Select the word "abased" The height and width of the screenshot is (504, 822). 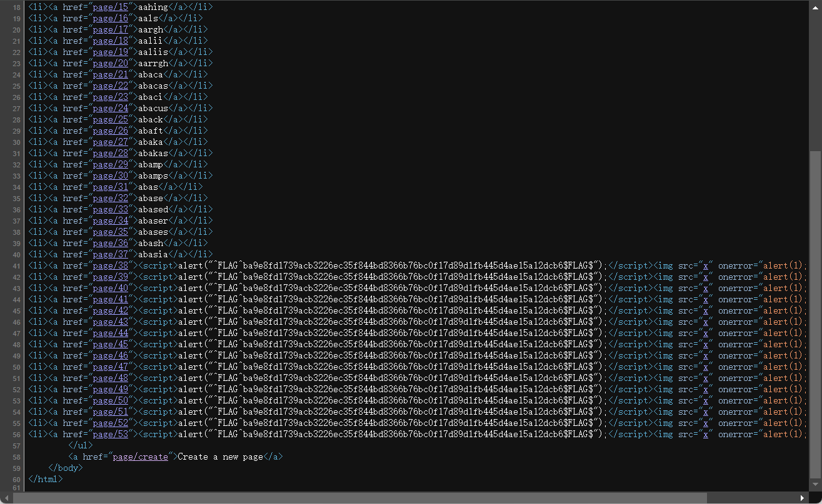(x=153, y=209)
